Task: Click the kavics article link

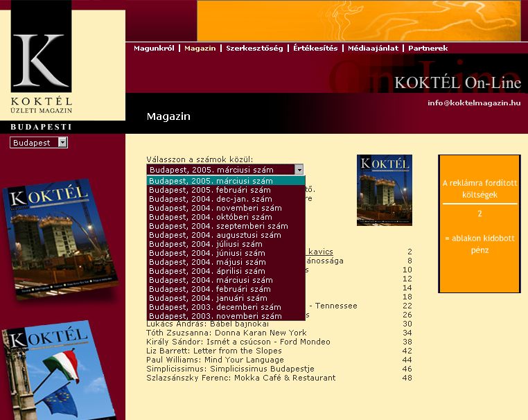Action: [321, 252]
